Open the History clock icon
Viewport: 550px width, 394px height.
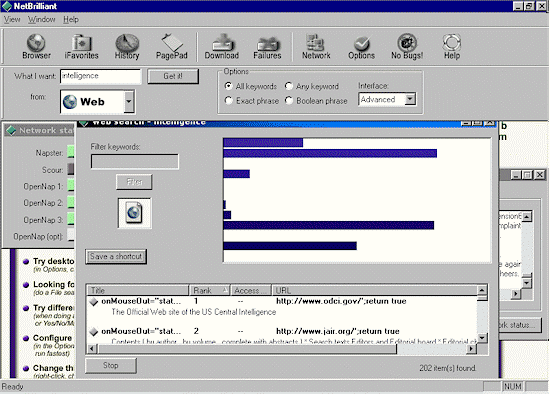coord(127,47)
